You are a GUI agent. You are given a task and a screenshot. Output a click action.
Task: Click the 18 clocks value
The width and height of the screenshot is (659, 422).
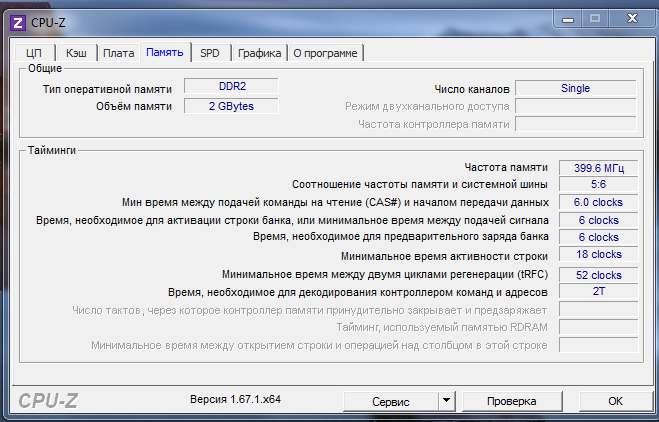coord(598,254)
